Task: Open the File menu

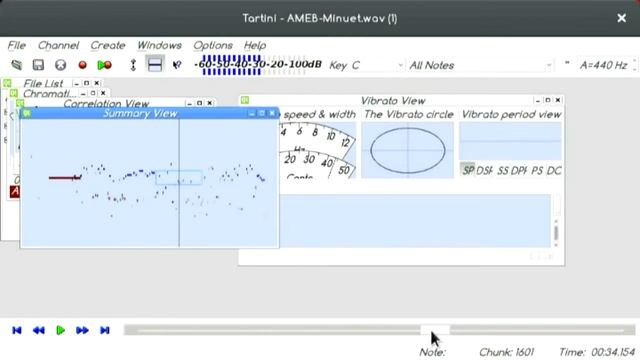Action: (x=17, y=45)
